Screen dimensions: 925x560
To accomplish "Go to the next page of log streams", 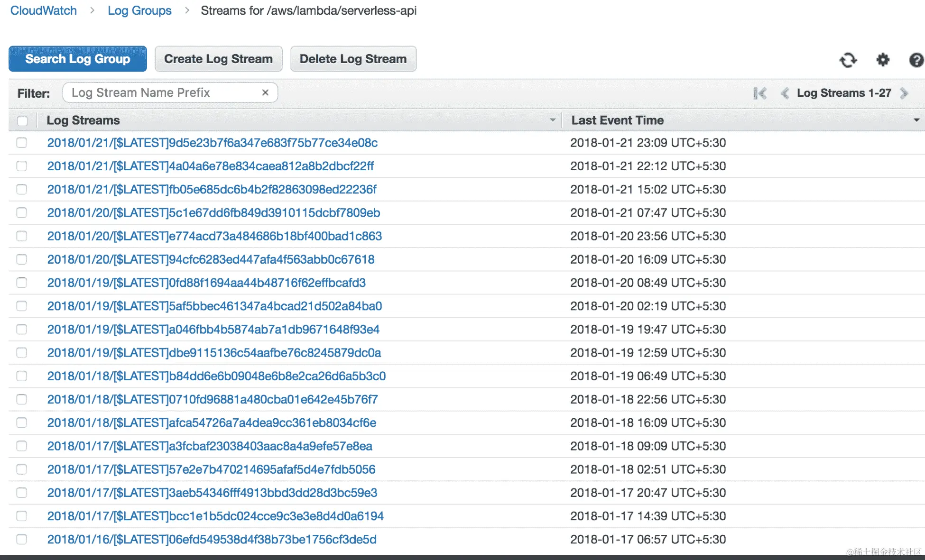I will [x=904, y=93].
